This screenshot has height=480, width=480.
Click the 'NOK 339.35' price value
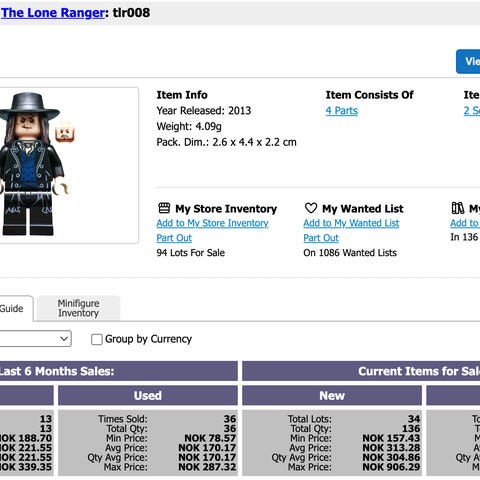26,467
